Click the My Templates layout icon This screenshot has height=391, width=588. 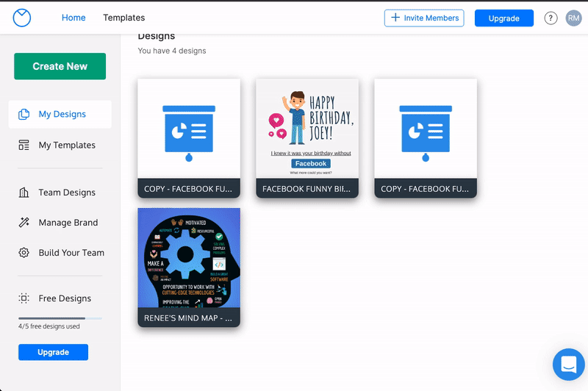pyautogui.click(x=24, y=145)
